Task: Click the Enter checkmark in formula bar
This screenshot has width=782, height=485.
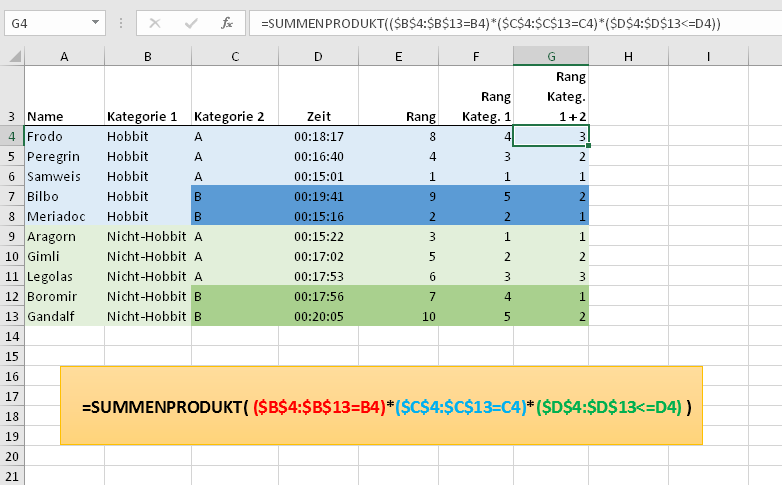Action: pyautogui.click(x=191, y=23)
